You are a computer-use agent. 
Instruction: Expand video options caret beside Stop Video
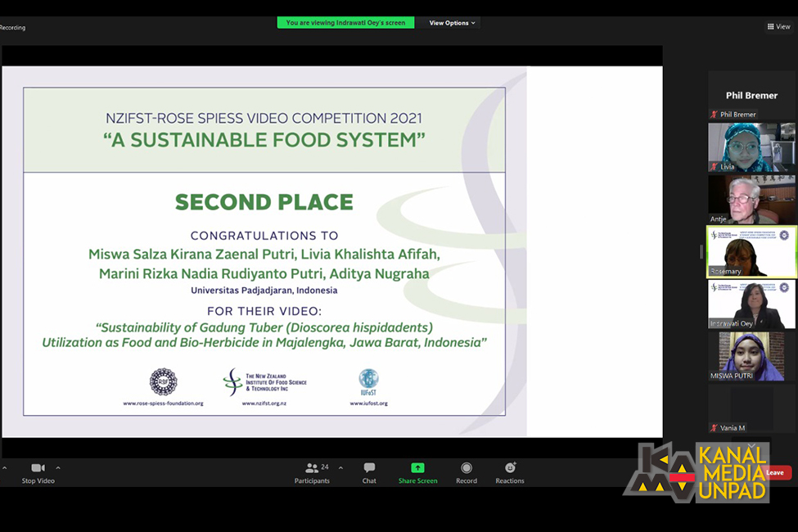(x=58, y=468)
